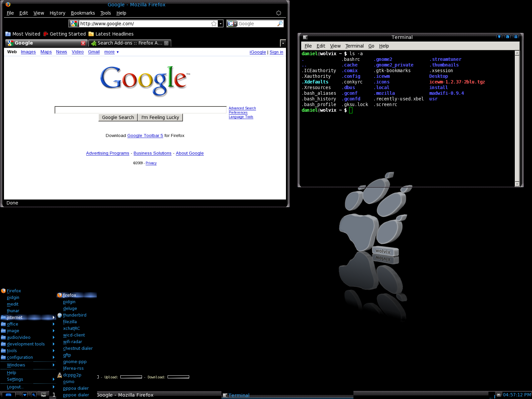532x399 pixels.
Task: Click the About Google link
Action: (x=190, y=153)
